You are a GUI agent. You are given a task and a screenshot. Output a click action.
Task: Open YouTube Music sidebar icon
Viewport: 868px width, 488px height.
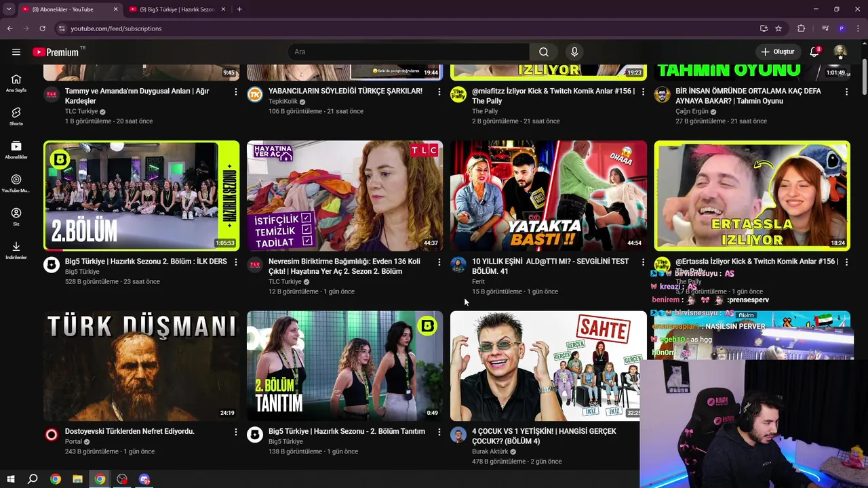click(16, 184)
